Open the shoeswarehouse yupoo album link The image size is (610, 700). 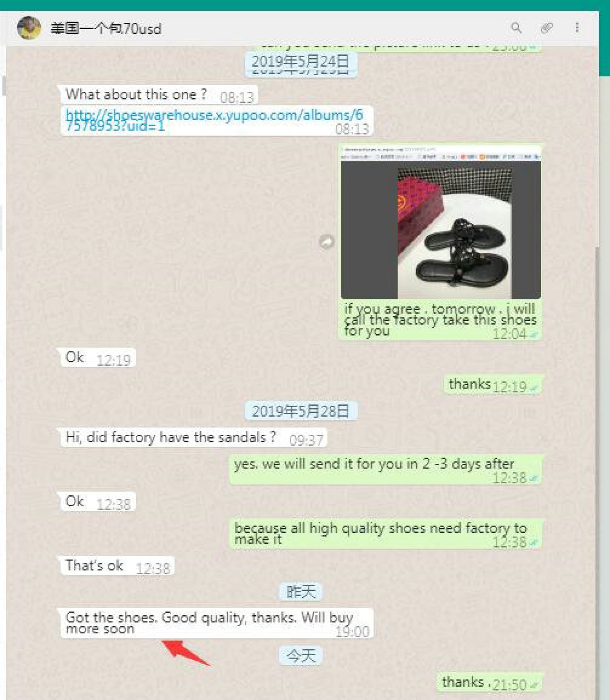coord(214,120)
